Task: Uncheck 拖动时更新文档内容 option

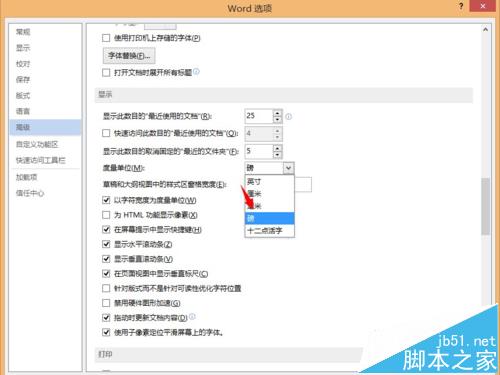Action: pos(106,317)
